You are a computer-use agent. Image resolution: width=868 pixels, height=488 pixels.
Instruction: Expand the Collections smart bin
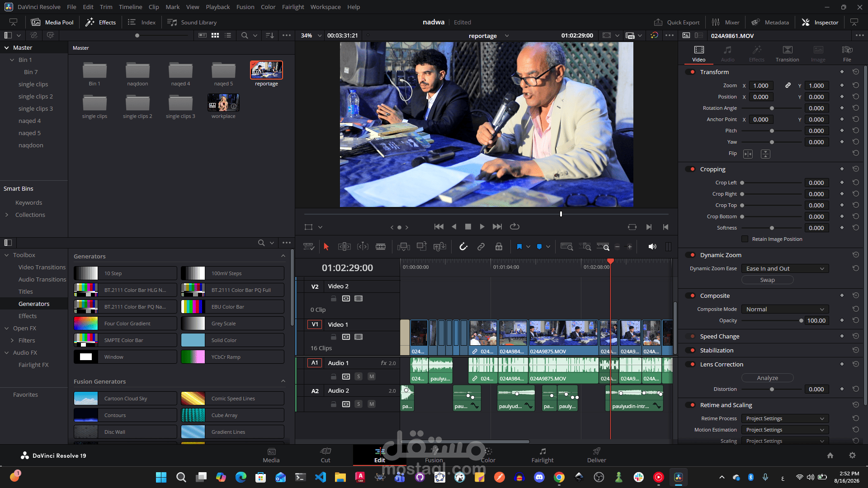tap(7, 215)
